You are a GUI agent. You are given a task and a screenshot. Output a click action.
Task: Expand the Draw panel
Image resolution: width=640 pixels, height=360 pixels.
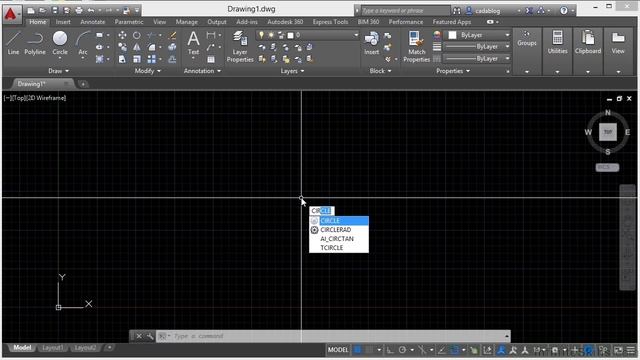pos(58,71)
